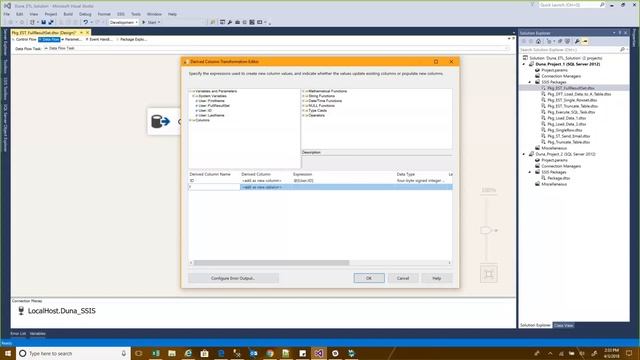Click Windows Start button
The height and width of the screenshot is (360, 640).
7,353
